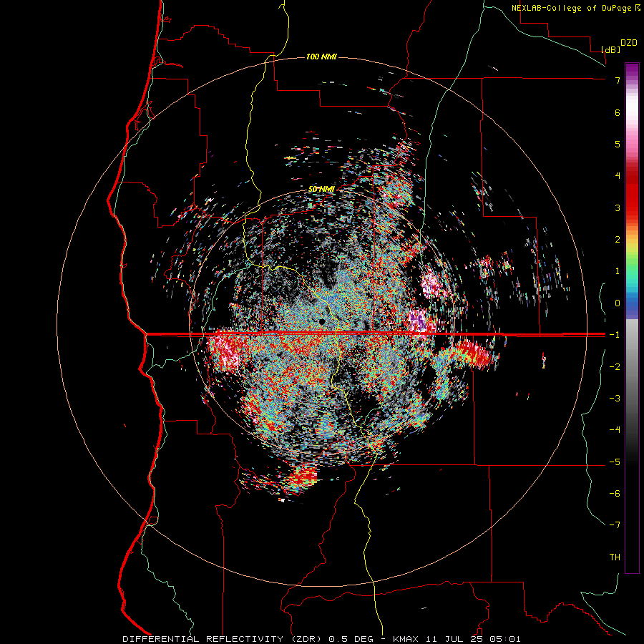
Task: Click the scale value 7 label
Action: pos(618,80)
